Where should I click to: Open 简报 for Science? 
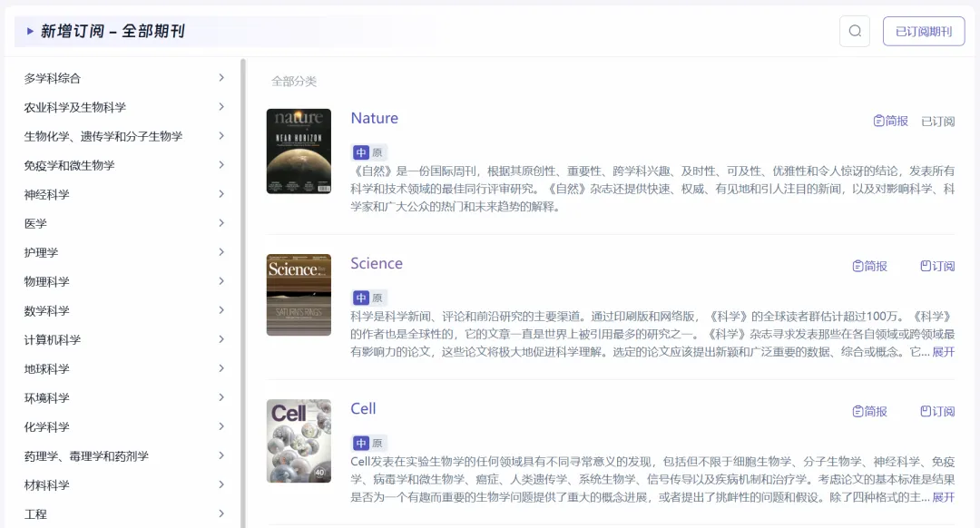coord(870,266)
